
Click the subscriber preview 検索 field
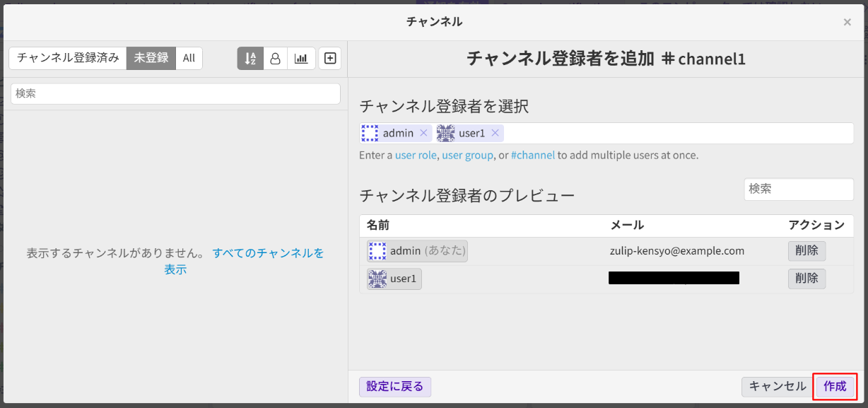799,189
